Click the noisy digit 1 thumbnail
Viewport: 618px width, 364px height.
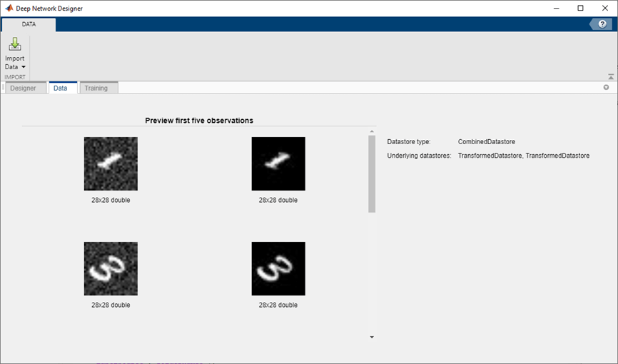click(111, 163)
